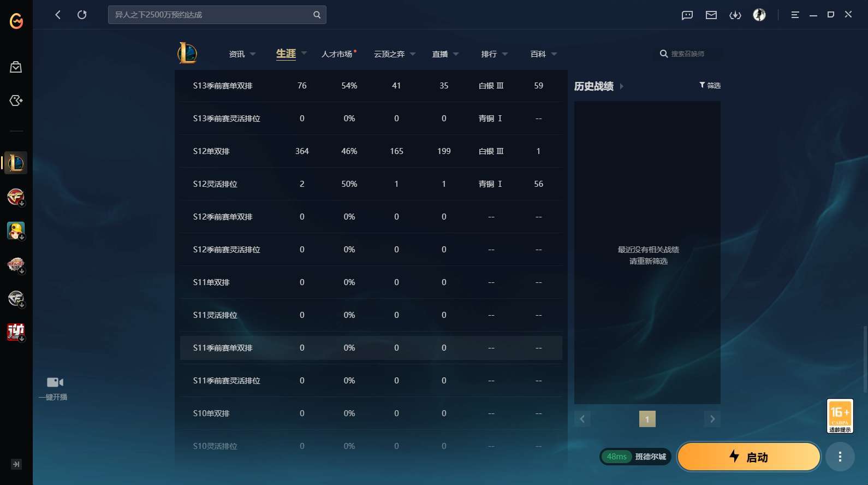
Task: Click 青铜 I rank in S12灵活排位 row
Action: (x=490, y=184)
